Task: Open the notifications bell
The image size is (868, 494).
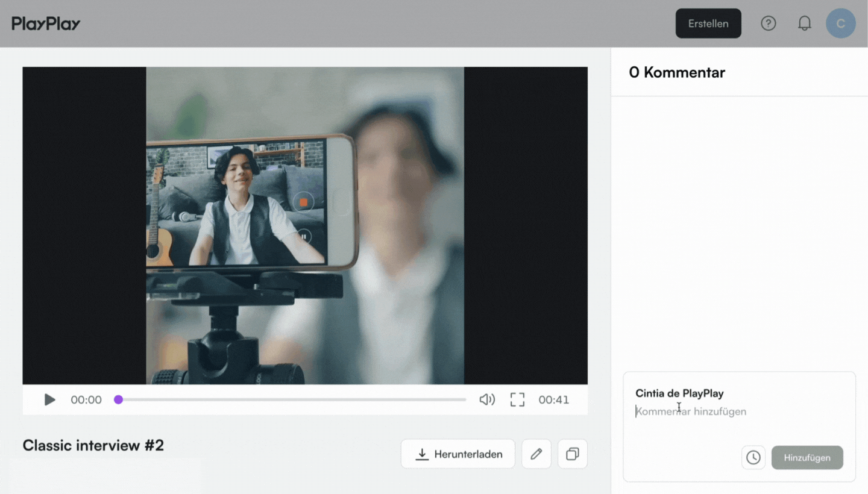Action: pos(804,23)
